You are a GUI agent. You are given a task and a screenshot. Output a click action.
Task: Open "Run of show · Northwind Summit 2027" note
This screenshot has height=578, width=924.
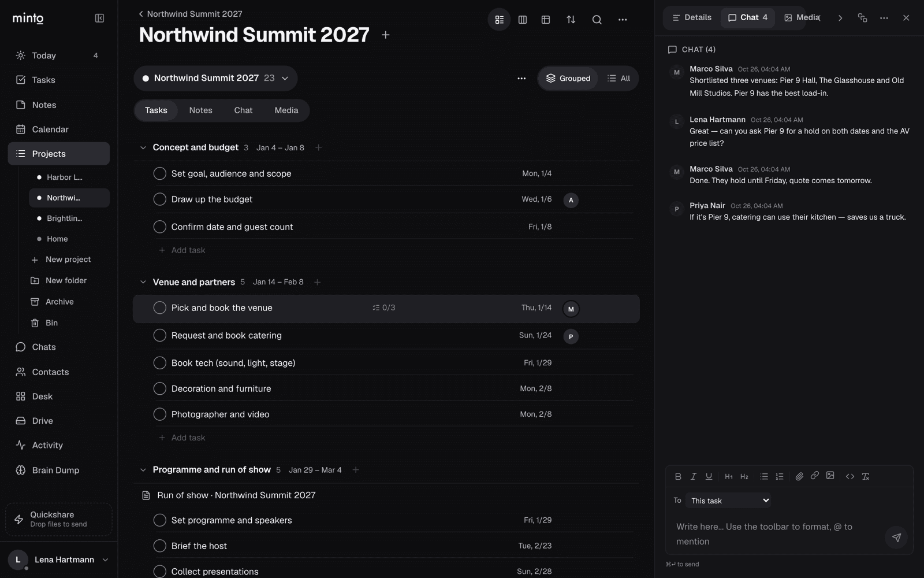[x=236, y=495]
